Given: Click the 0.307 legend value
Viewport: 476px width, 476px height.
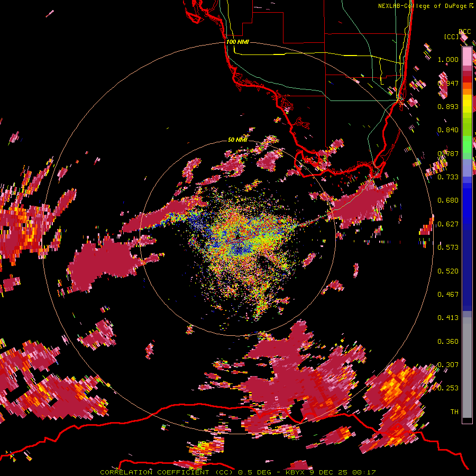Looking at the screenshot, I should click(448, 365).
